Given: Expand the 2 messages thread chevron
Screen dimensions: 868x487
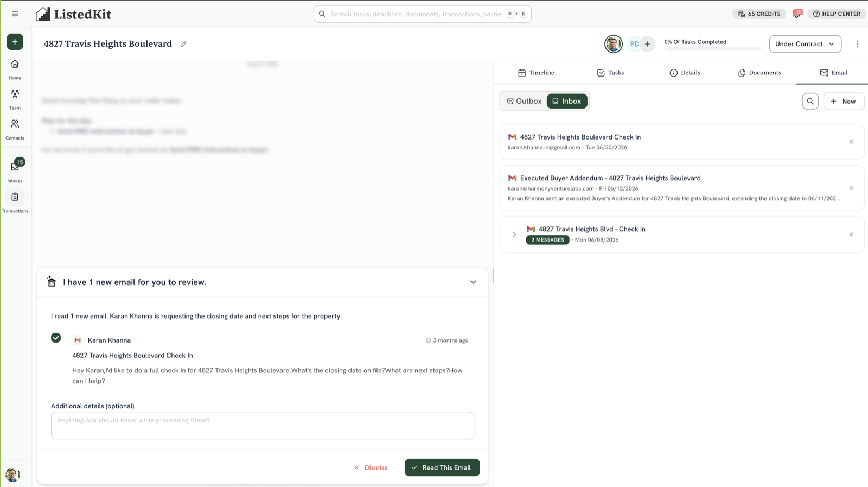Looking at the screenshot, I should pyautogui.click(x=514, y=235).
